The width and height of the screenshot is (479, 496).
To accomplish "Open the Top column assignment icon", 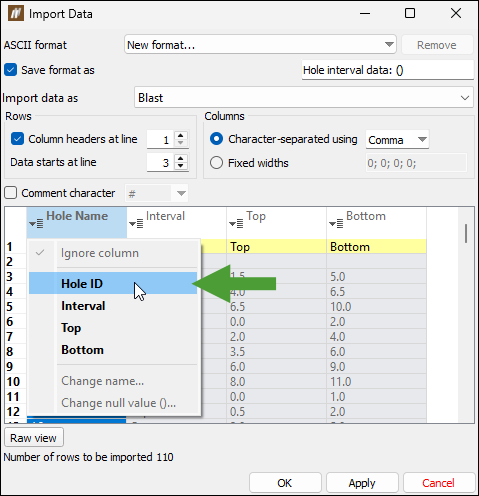I will pyautogui.click(x=236, y=223).
